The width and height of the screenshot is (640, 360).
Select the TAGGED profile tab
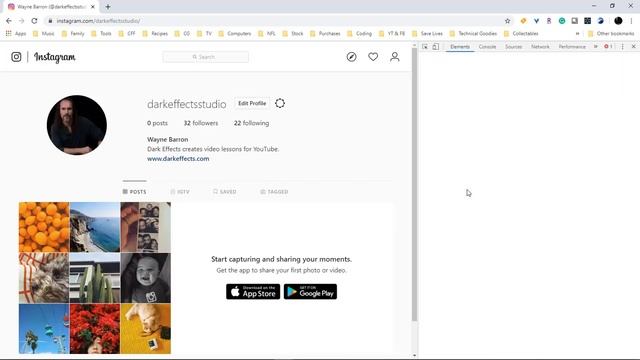pos(274,191)
